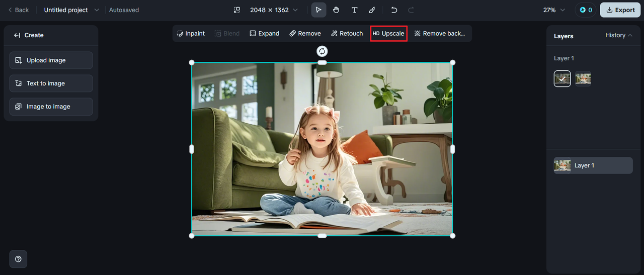Collapse the Create panel
This screenshot has width=644, height=275.
17,35
